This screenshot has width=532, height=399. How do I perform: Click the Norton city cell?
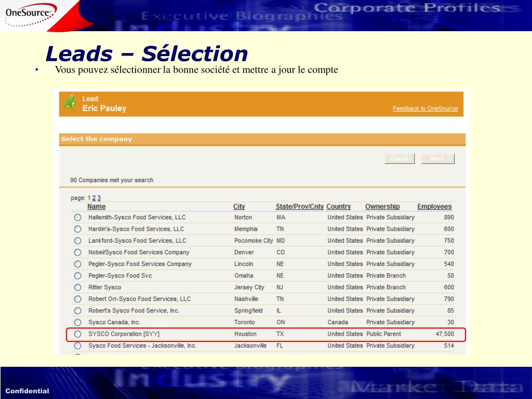click(x=243, y=218)
